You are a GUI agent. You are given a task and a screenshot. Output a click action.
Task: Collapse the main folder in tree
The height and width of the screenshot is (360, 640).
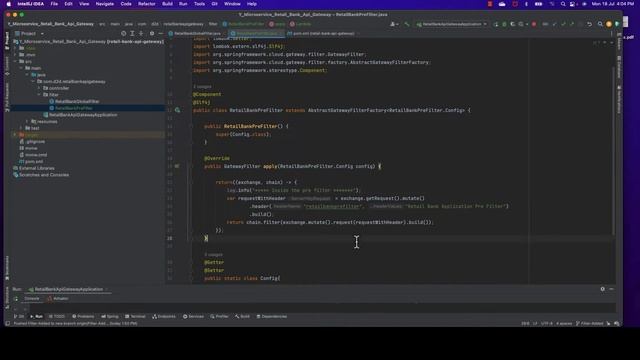(x=21, y=68)
